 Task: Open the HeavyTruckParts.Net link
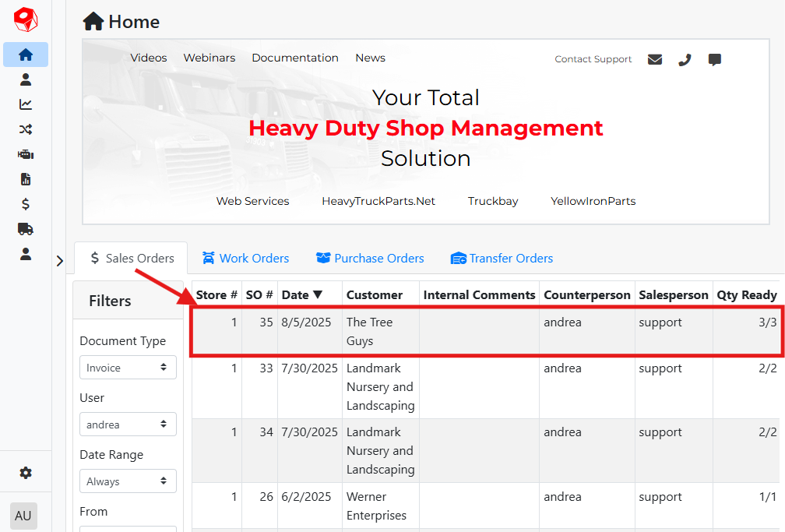point(378,201)
